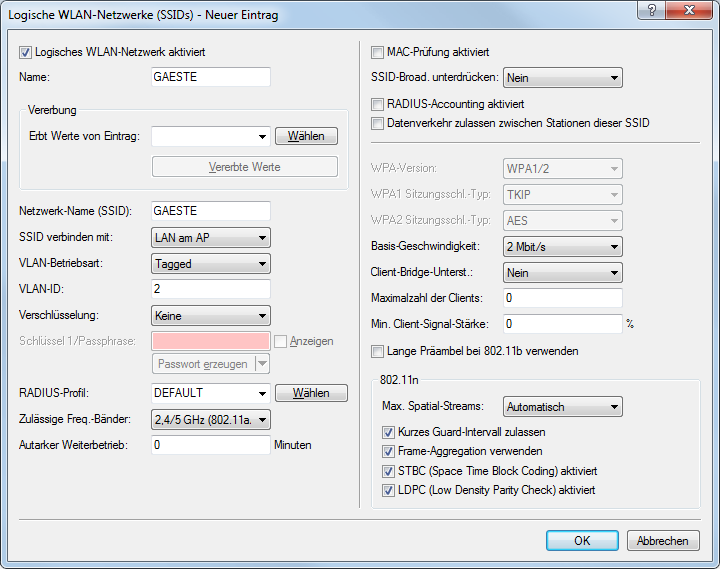The height and width of the screenshot is (569, 720).
Task: Disable the Logisches WLAN-Netzwerk aktiviert checkbox
Action: [26, 52]
